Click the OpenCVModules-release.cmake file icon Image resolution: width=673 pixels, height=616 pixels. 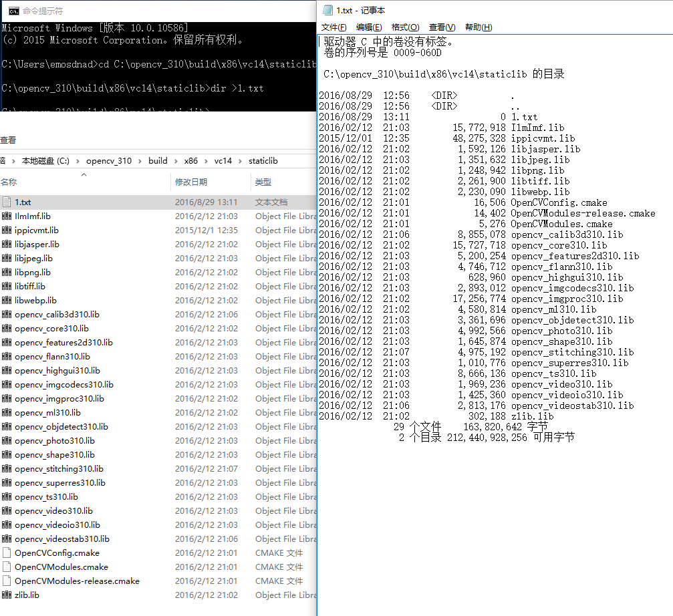click(x=7, y=581)
